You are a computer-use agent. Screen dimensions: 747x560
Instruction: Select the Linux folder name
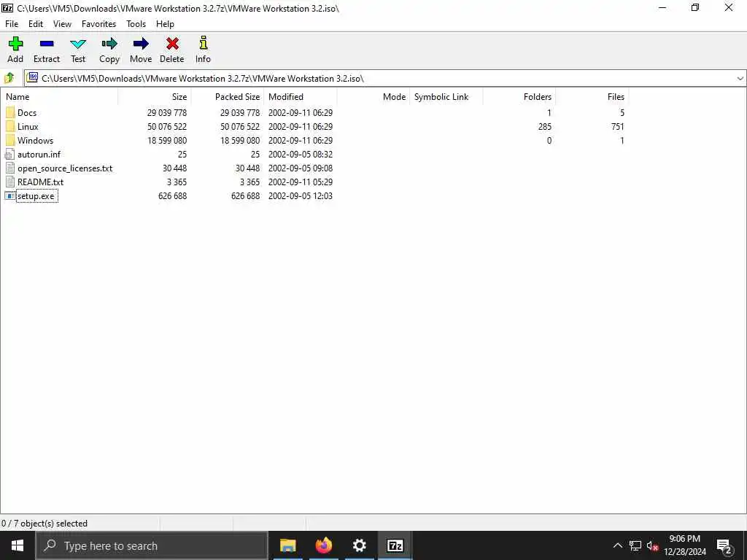point(28,127)
